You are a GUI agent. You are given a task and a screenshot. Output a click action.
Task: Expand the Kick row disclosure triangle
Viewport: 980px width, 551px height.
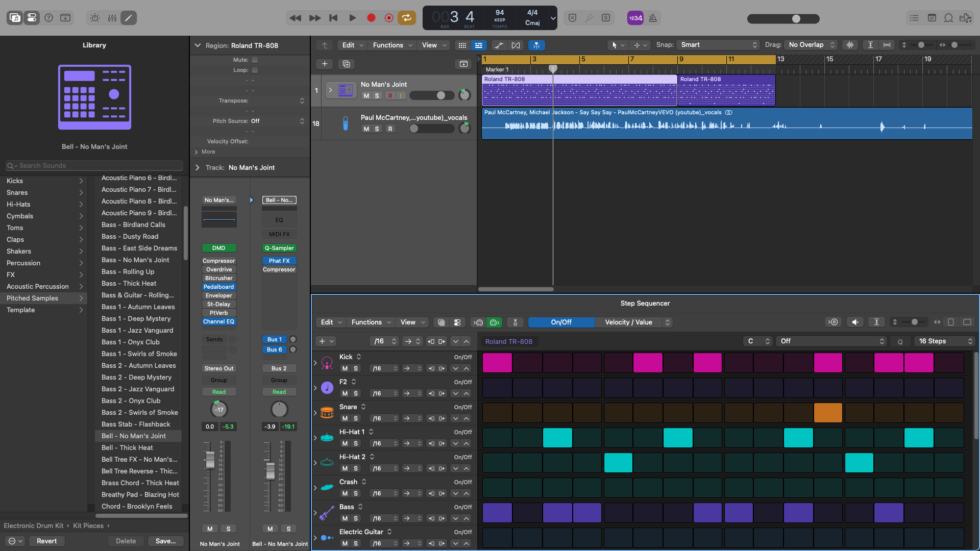pos(315,363)
